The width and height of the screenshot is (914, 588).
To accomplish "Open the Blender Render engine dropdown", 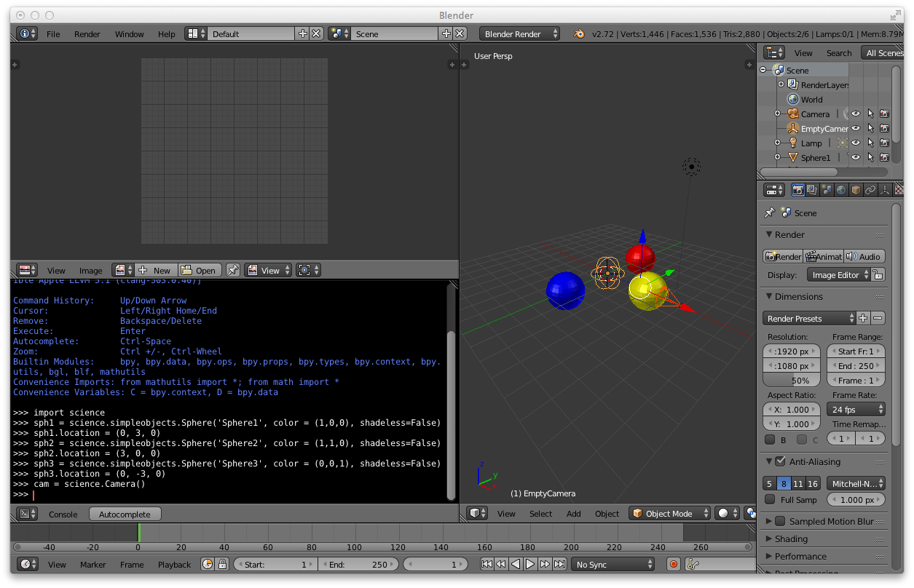I will (x=520, y=33).
